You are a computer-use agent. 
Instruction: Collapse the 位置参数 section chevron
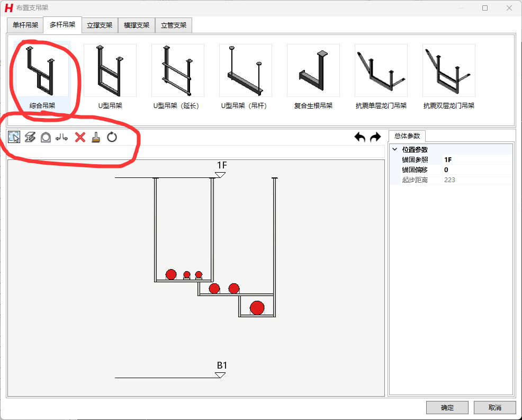pos(395,149)
